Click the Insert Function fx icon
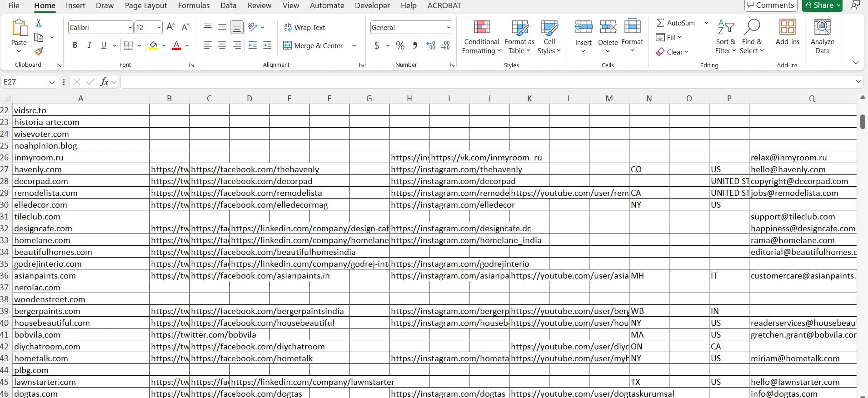The width and height of the screenshot is (868, 398). click(105, 82)
